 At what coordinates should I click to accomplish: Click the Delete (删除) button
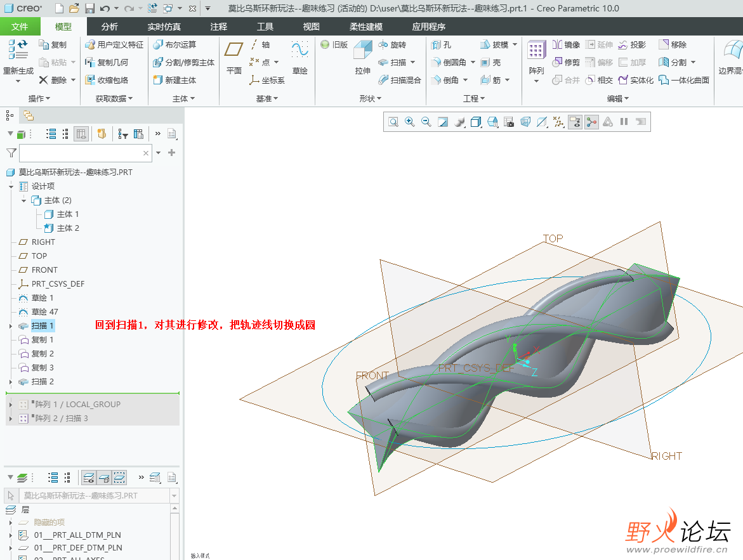[53, 80]
